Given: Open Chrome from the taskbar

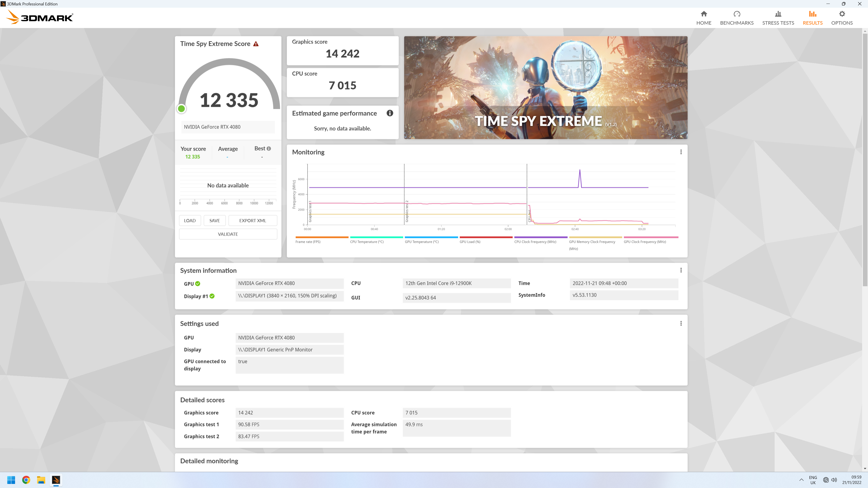Looking at the screenshot, I should click(x=26, y=480).
